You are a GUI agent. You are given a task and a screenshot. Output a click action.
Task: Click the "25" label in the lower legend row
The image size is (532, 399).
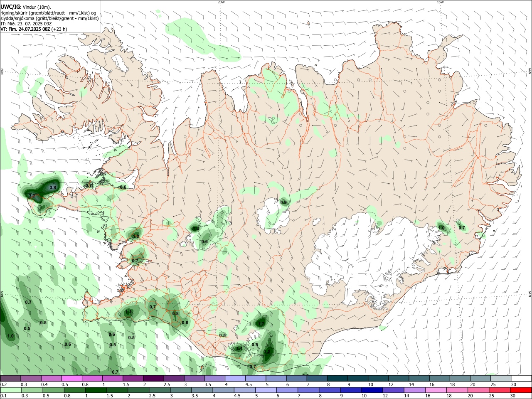point(493,396)
